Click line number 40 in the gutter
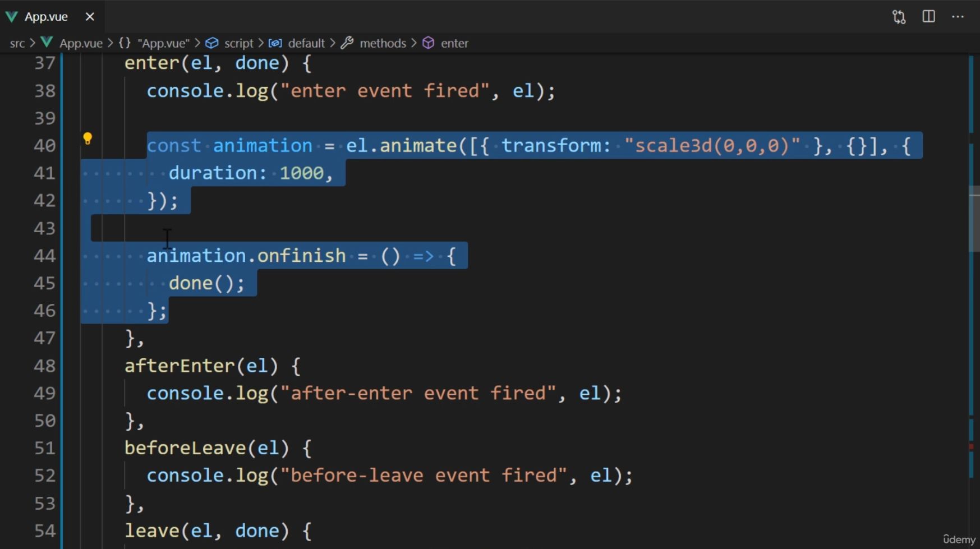Screen dimensions: 980x549 [45, 146]
